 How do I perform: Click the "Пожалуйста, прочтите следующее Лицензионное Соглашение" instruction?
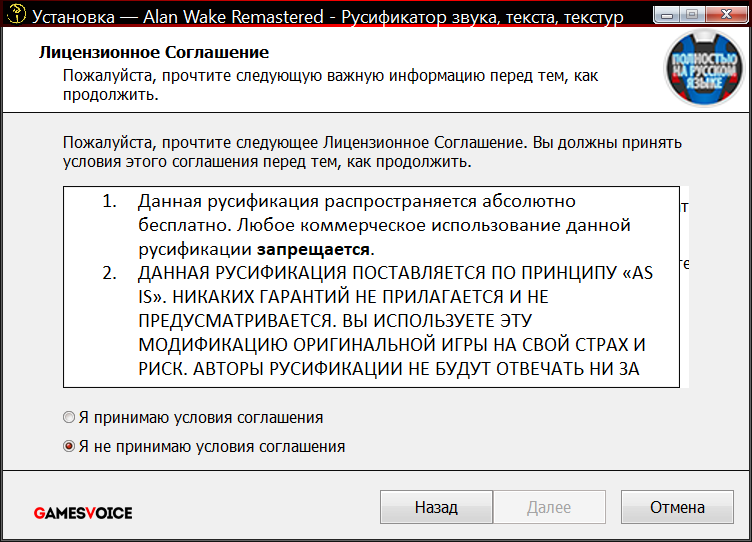(371, 152)
